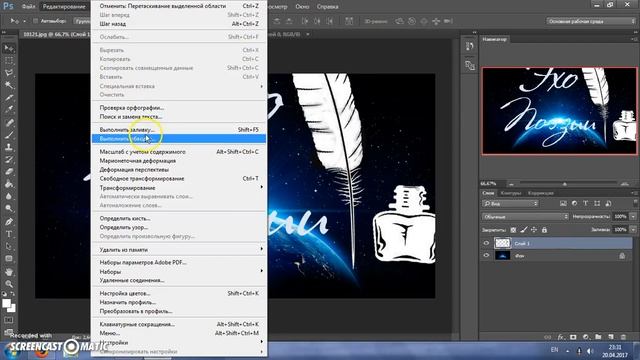
Task: Click the layer styles fx icon
Action: click(560, 337)
